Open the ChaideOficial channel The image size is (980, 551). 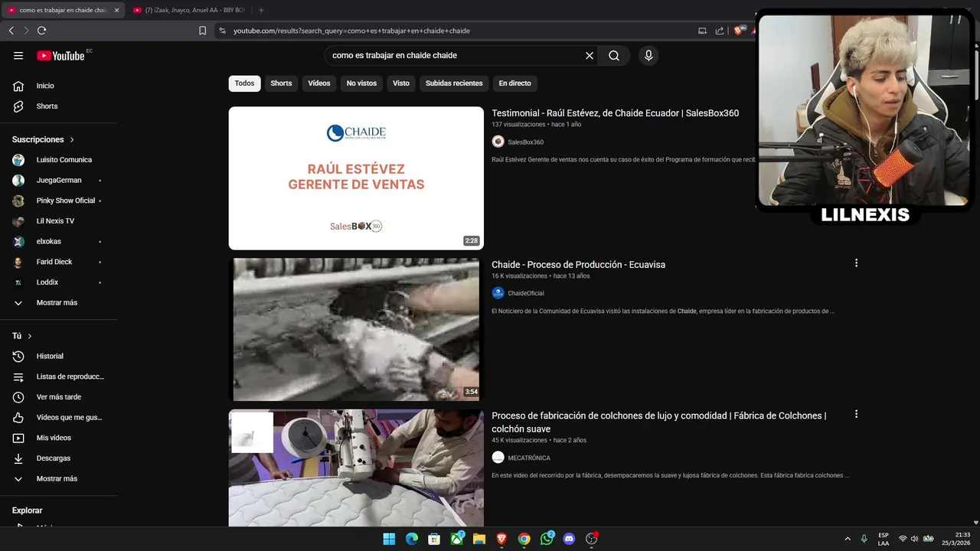coord(526,293)
